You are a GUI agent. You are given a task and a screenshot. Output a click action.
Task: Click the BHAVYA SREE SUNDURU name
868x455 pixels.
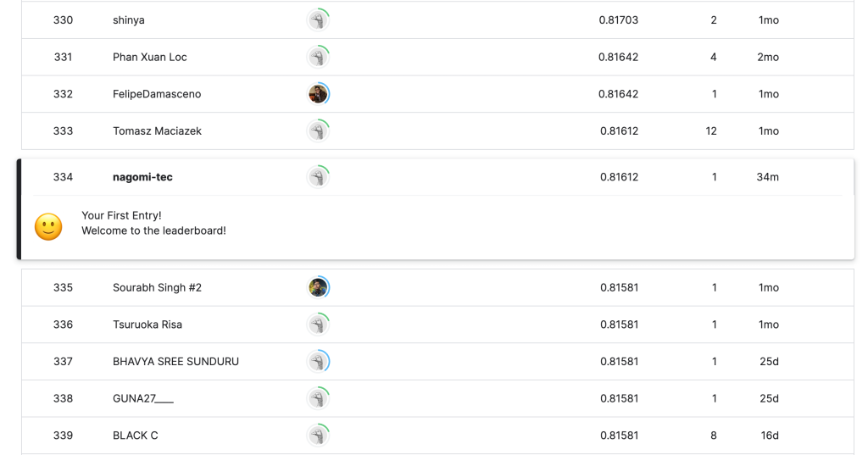pyautogui.click(x=175, y=362)
